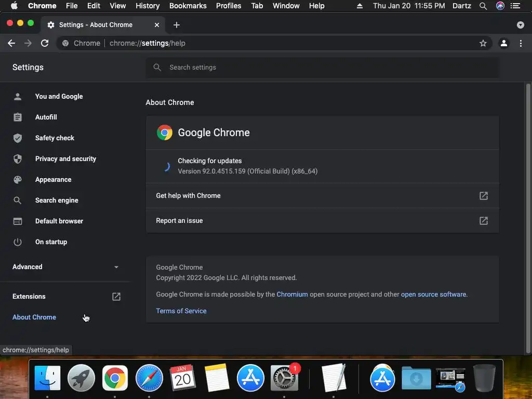Screen dimensions: 532x399
Task: Click the Autofill clipboard icon
Action: click(x=18, y=117)
